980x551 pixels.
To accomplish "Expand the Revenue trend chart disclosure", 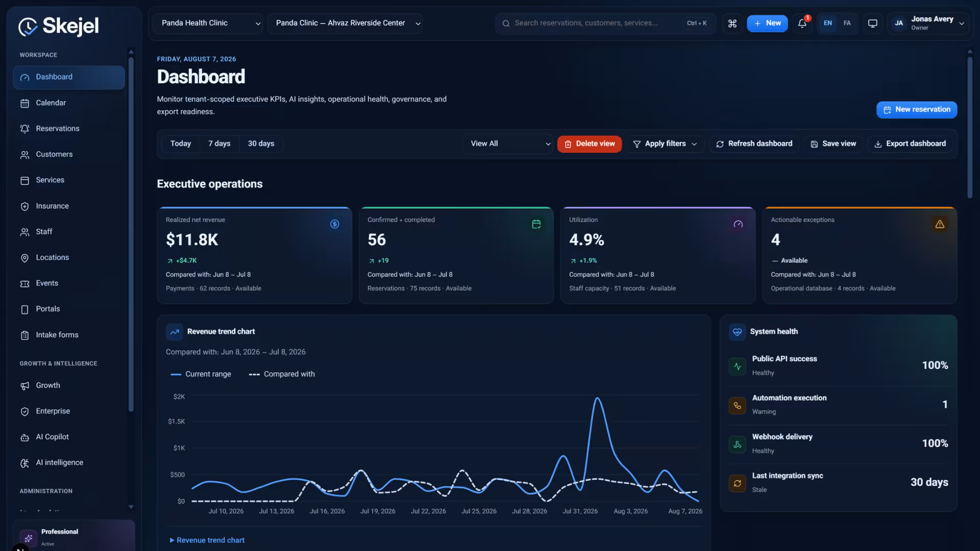I will pos(207,540).
